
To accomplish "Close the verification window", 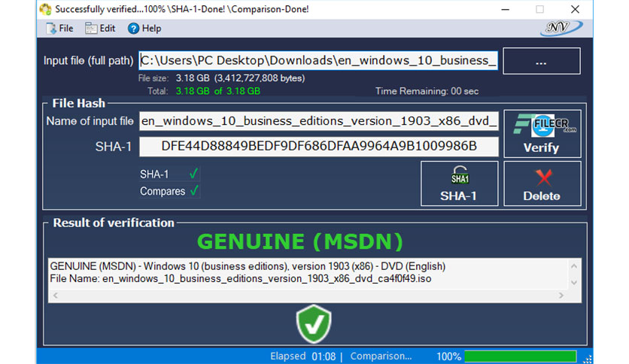I will click(576, 9).
